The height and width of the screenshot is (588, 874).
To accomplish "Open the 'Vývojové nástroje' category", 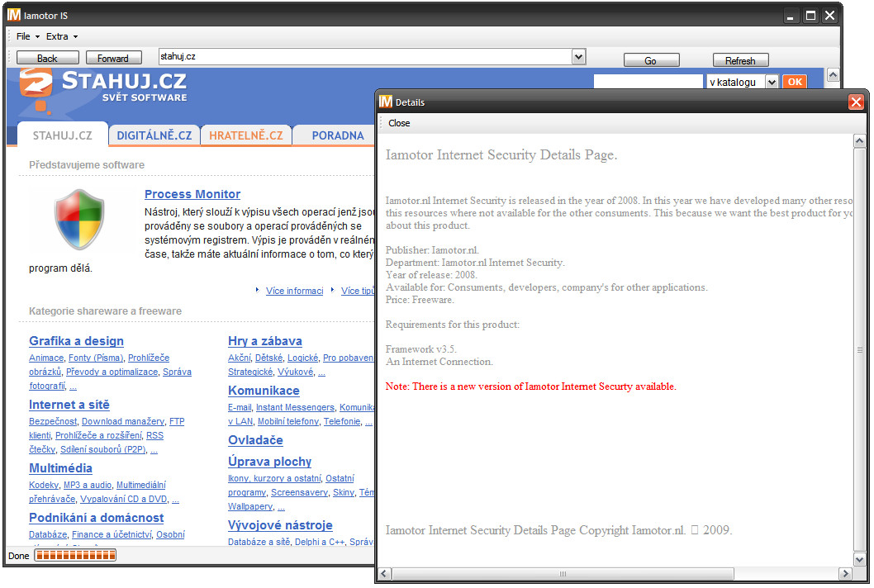I will pyautogui.click(x=280, y=525).
